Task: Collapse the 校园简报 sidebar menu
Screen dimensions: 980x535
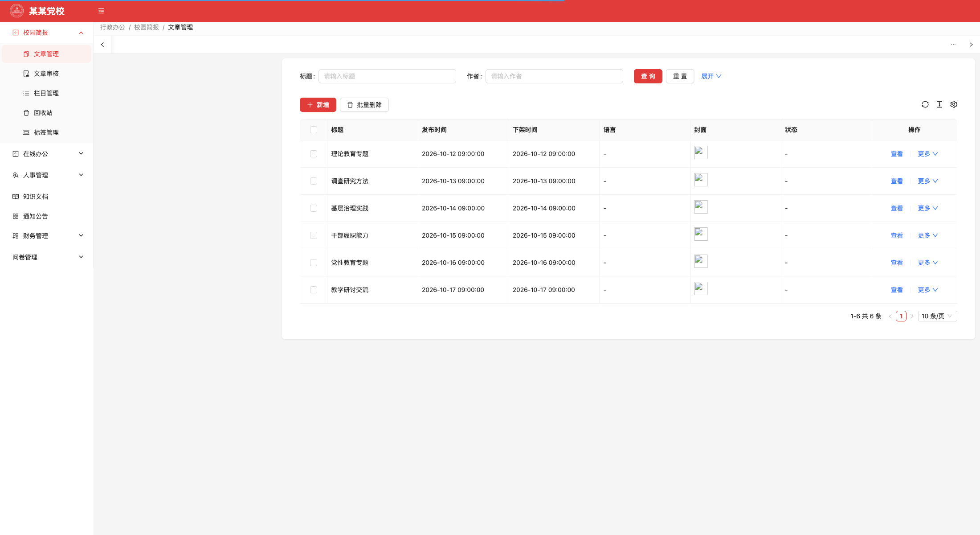Action: click(x=47, y=33)
